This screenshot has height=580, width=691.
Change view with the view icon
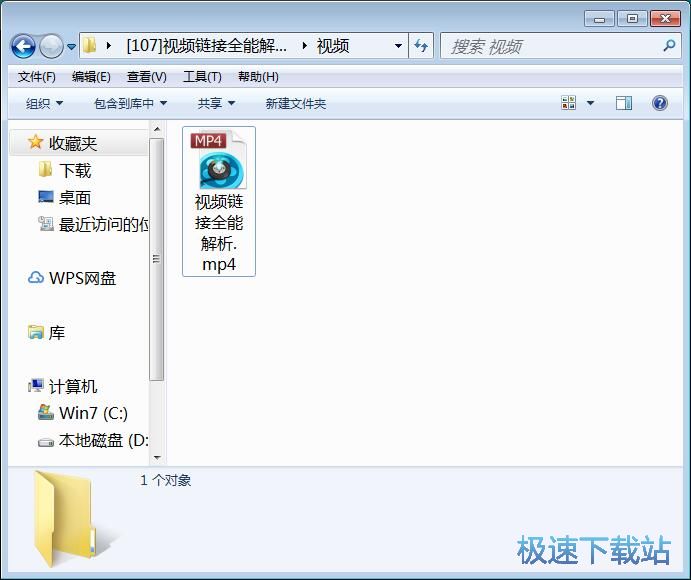click(x=568, y=103)
